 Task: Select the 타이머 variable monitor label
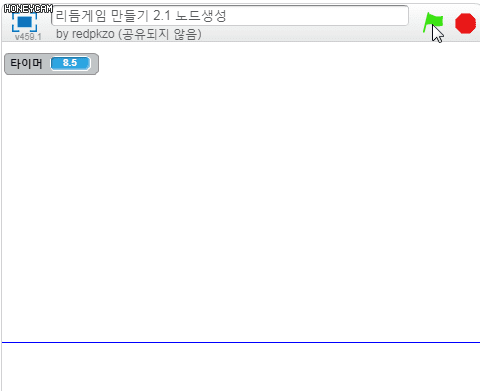(26, 63)
